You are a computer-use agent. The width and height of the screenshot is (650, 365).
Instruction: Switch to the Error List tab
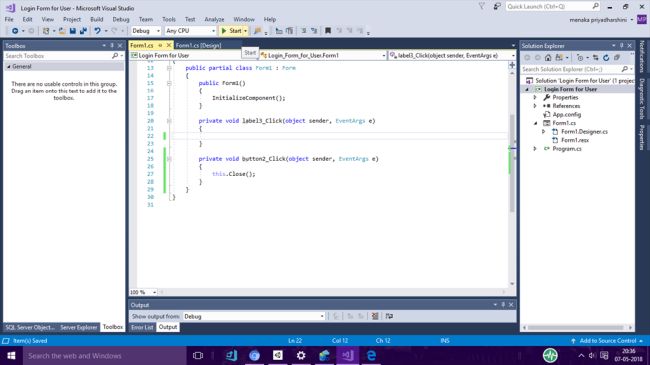pos(142,327)
